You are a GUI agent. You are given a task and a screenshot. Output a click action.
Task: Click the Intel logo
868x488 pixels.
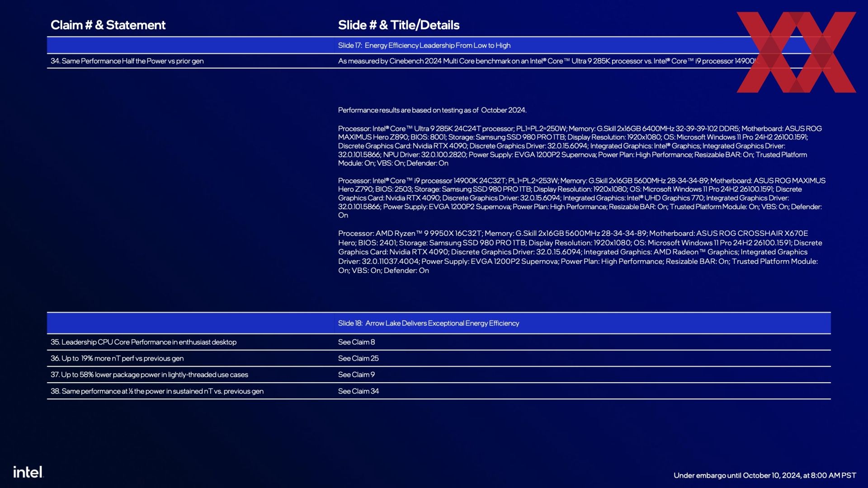[28, 472]
